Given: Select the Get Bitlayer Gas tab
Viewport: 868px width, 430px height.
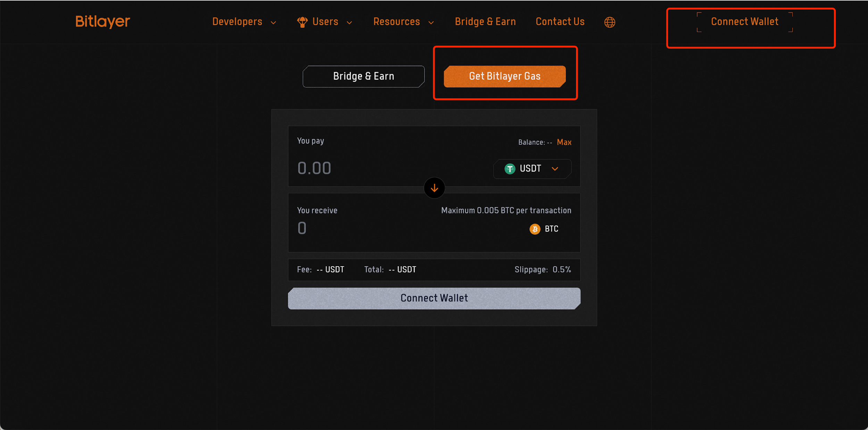Looking at the screenshot, I should click(x=504, y=76).
